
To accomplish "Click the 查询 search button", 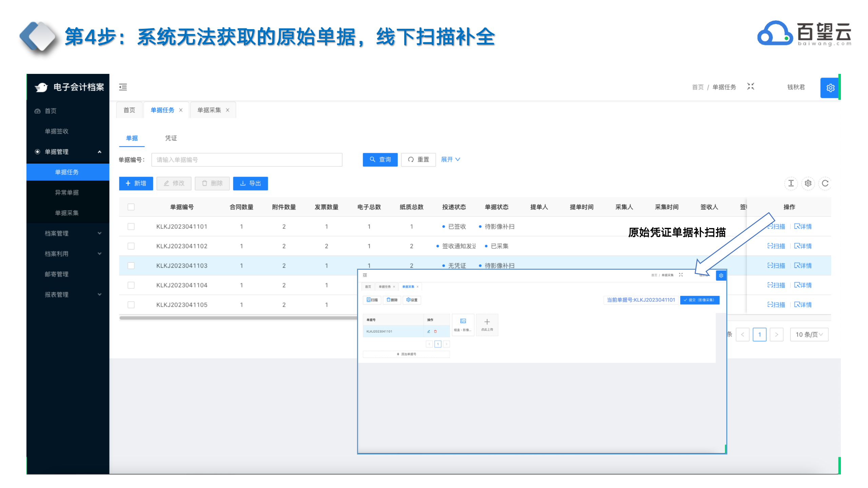I will point(380,160).
